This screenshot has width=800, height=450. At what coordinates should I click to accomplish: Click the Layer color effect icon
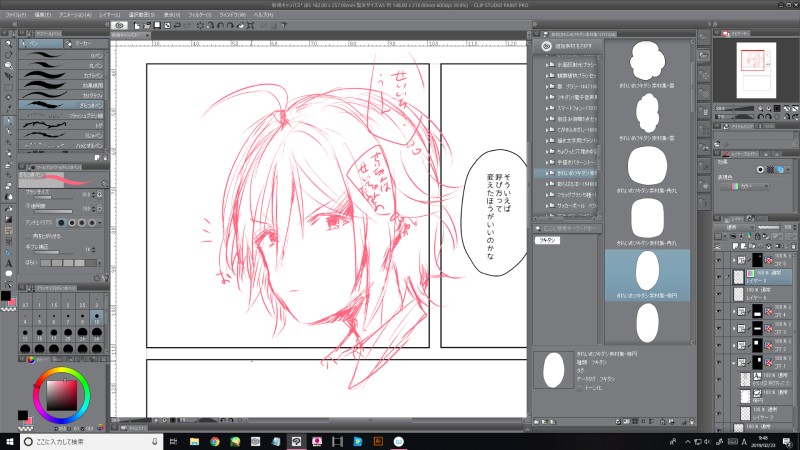point(780,169)
